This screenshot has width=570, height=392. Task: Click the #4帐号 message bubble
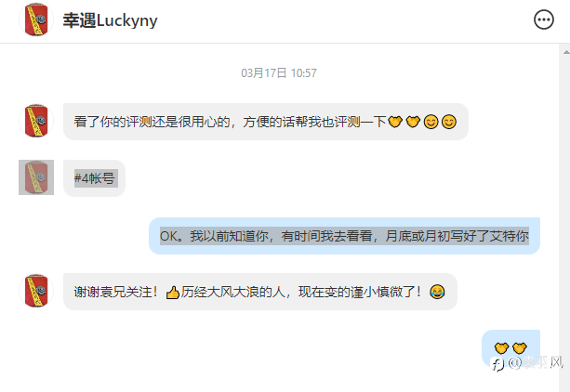pyautogui.click(x=94, y=178)
